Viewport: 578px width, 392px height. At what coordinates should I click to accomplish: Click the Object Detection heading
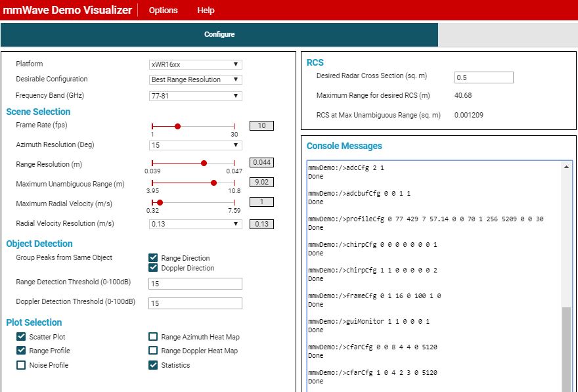point(39,244)
